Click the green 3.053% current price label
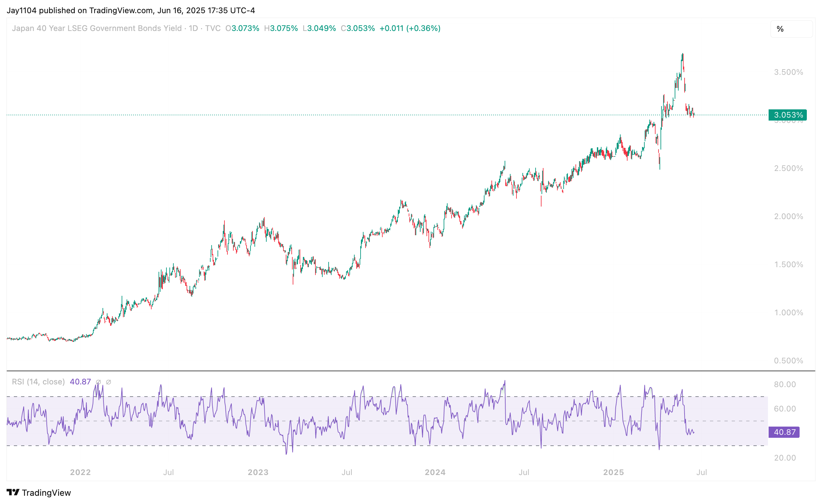822x504 pixels. coord(788,115)
